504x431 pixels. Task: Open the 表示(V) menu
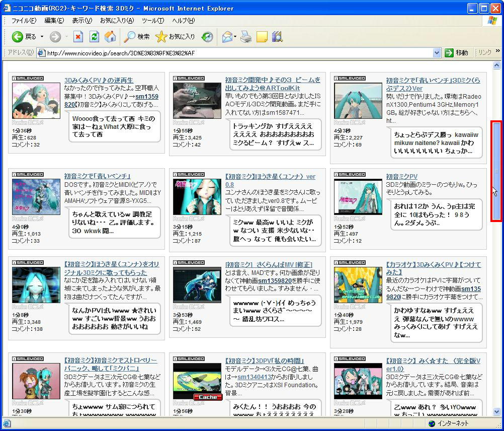pyautogui.click(x=81, y=21)
